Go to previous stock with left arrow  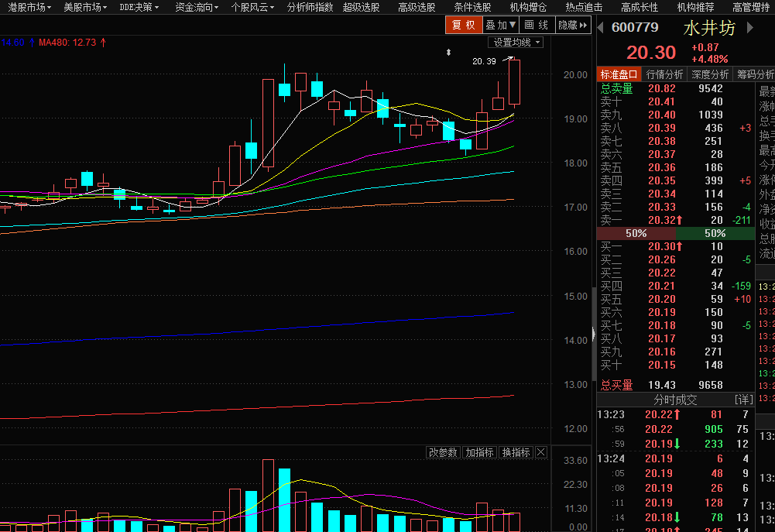click(x=600, y=28)
